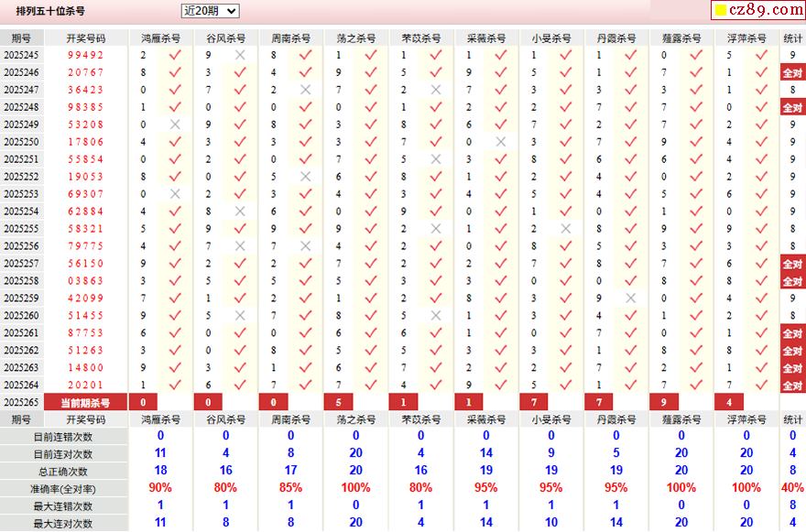The width and height of the screenshot is (806, 532).
Task: Click the yellow square beside cz89.com
Action: pos(721,10)
